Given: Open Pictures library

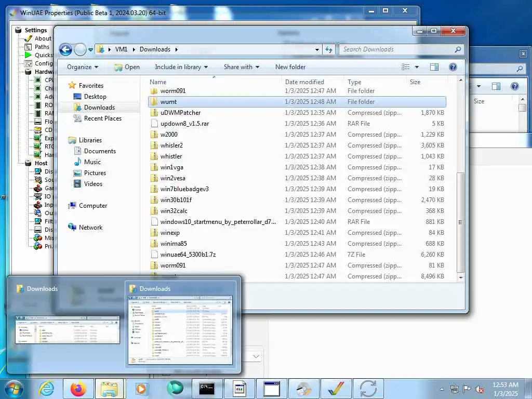Looking at the screenshot, I should coord(95,173).
